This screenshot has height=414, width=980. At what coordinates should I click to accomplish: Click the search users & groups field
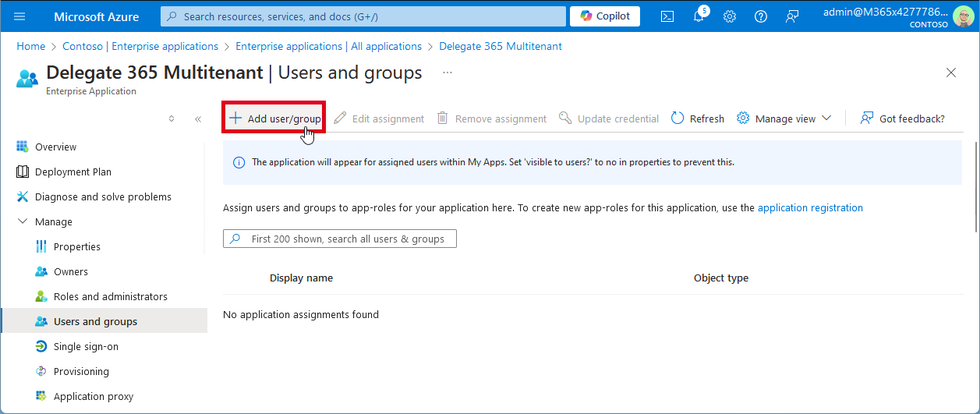pyautogui.click(x=340, y=239)
